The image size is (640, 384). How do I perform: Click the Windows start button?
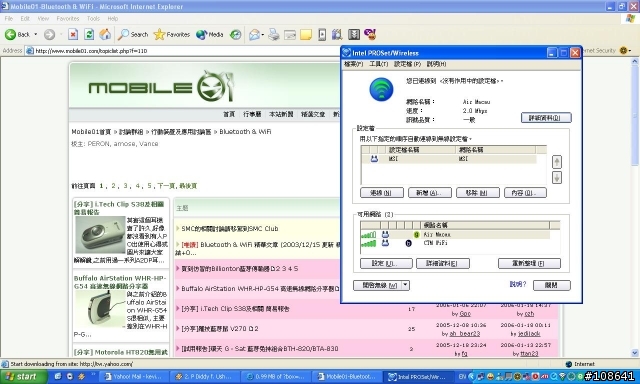click(x=24, y=377)
